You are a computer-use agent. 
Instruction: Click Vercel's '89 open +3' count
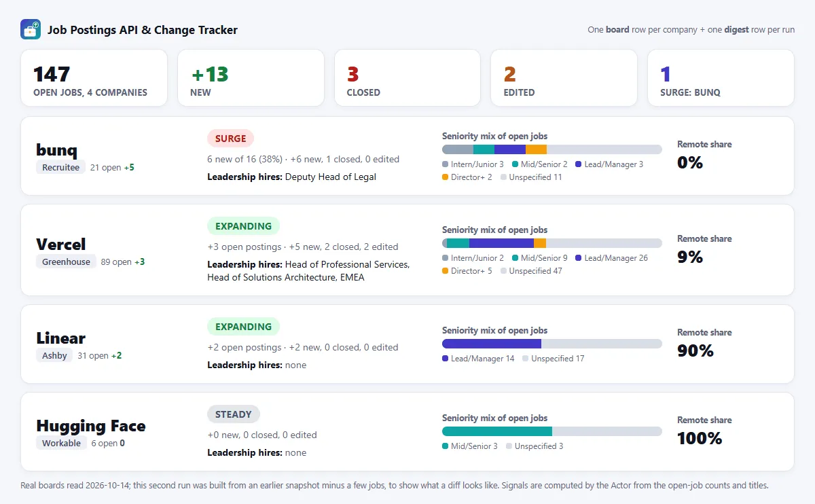(123, 262)
